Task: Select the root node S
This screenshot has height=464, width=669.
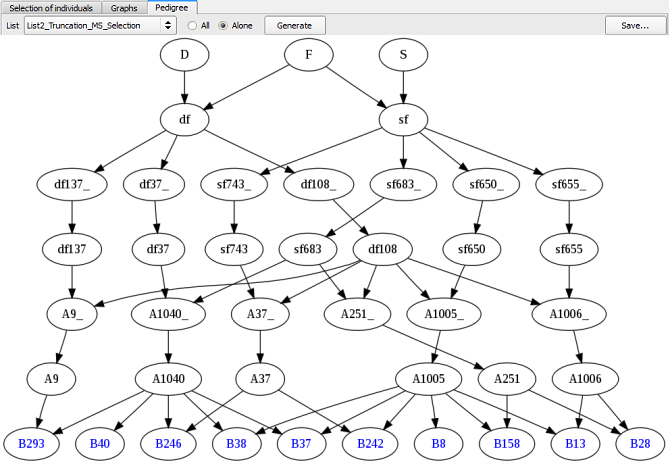Action: click(403, 55)
